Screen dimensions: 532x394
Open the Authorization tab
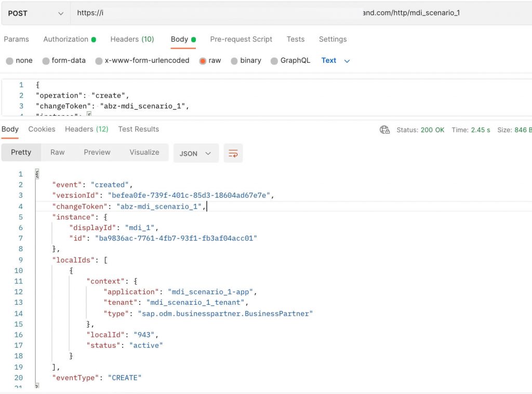[70, 39]
